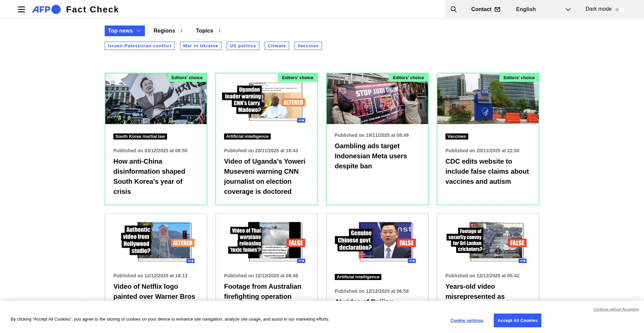
Task: Click the Artificial intelligence label on Uganda article
Action: point(247,136)
